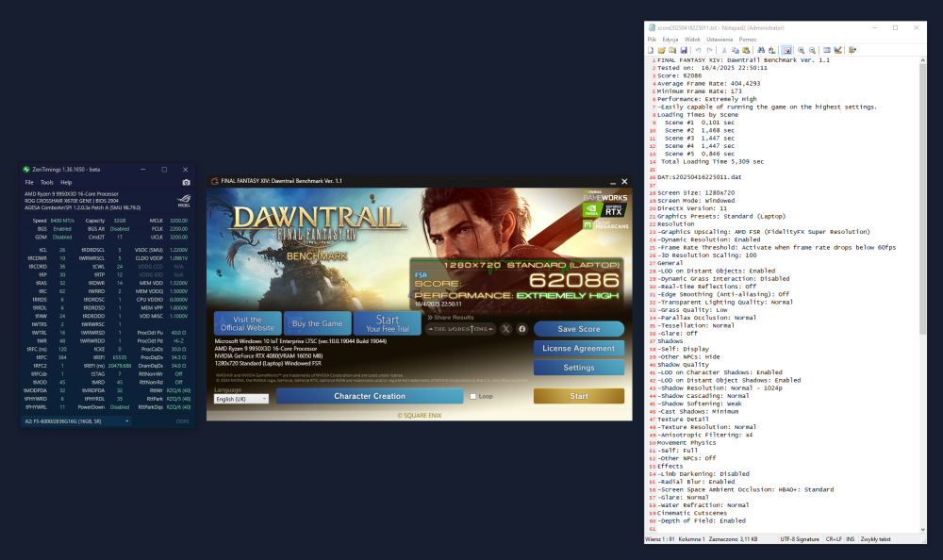Screen dimensions: 943x560
Task: Click the Facebook share icon
Action: click(522, 328)
